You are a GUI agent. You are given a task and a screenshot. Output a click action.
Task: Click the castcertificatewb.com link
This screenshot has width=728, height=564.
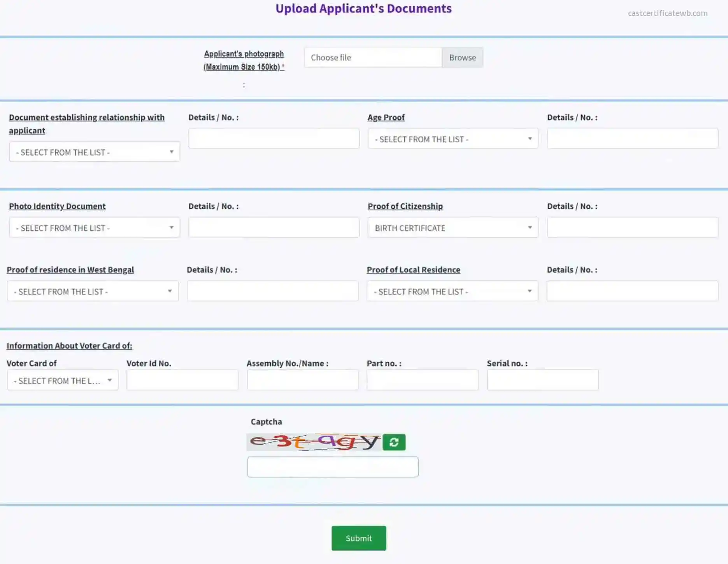coord(667,13)
